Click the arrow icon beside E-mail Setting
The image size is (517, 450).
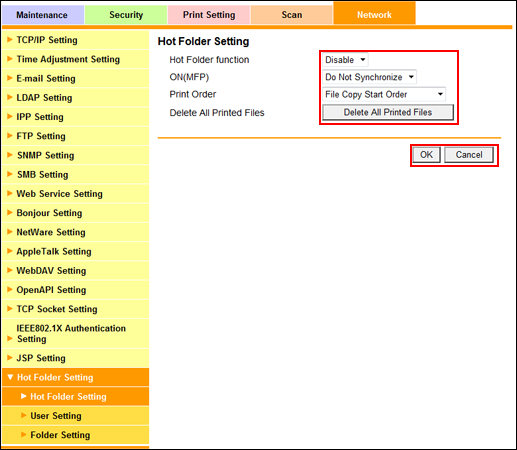tap(10, 78)
